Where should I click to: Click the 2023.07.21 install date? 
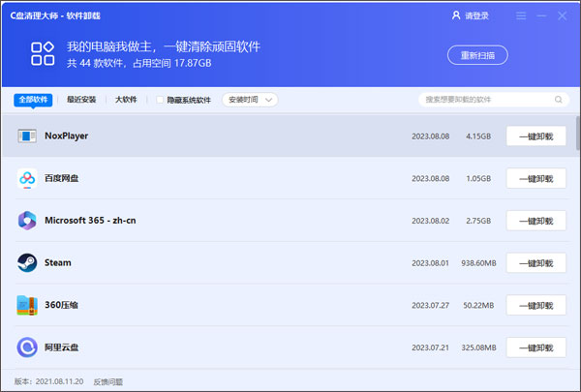coord(431,347)
